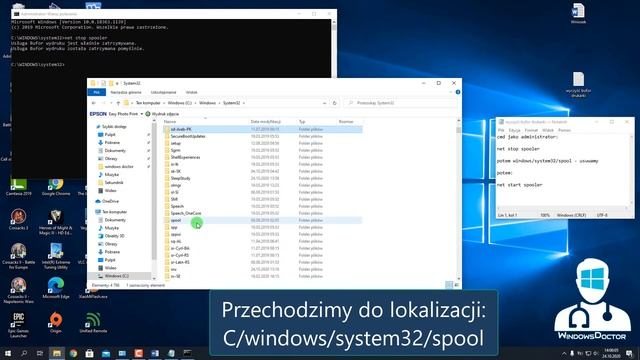Open 'wyczyść bufor drukarki' text file on desktop
This screenshot has width=640, height=360.
tap(578, 84)
